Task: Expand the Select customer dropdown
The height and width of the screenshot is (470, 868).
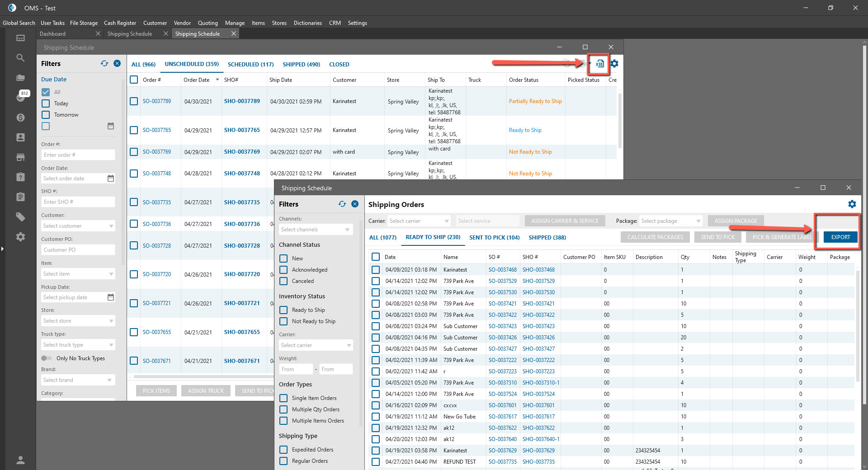Action: 78,226
